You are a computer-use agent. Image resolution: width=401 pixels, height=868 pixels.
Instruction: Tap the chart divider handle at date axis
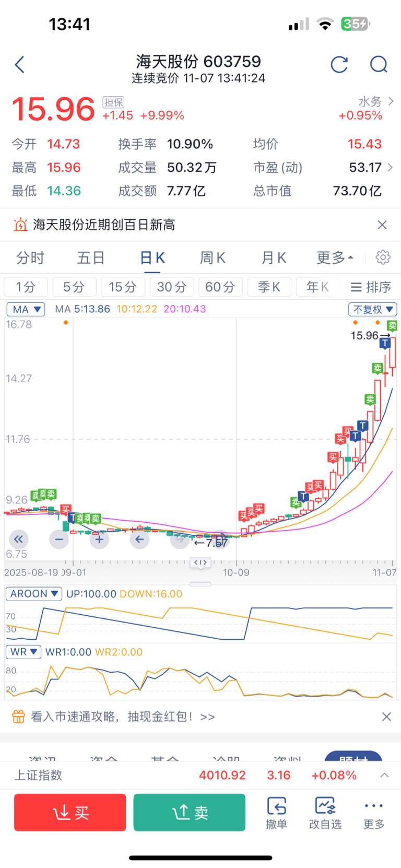tap(200, 562)
